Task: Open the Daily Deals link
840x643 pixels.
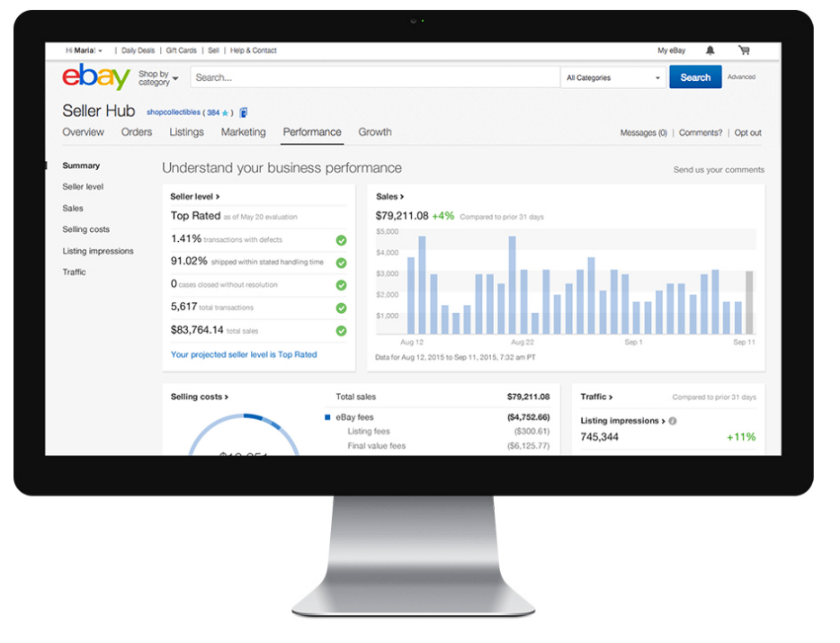Action: [x=138, y=51]
